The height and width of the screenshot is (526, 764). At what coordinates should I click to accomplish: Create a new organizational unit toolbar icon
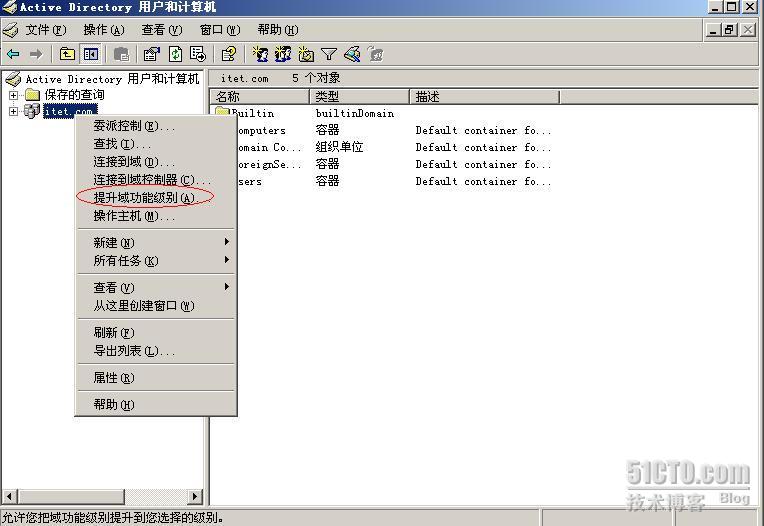coord(306,54)
